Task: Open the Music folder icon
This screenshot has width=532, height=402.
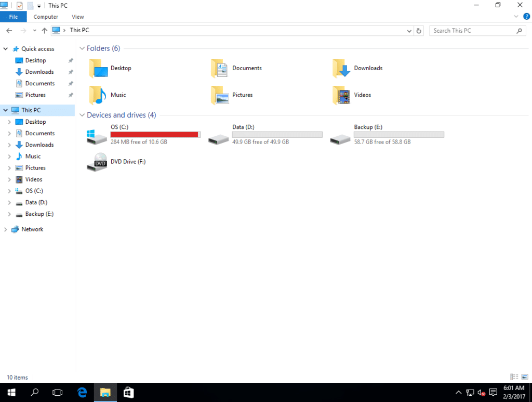Action: (97, 95)
